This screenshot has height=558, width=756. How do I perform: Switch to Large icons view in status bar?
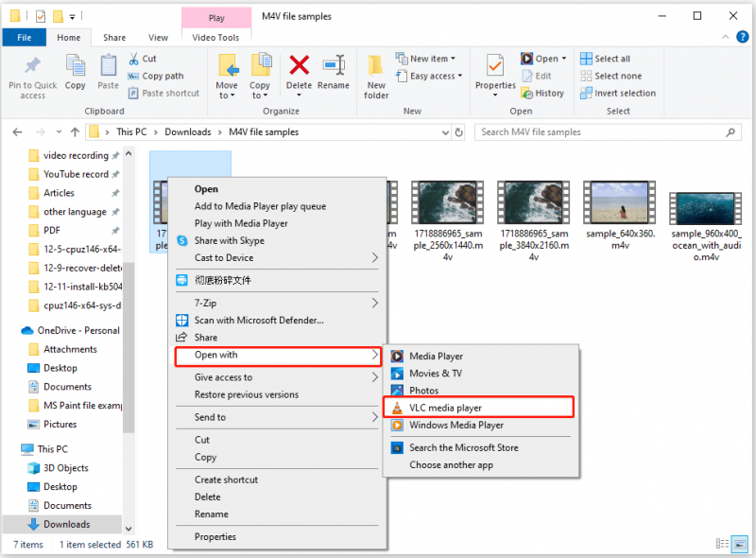click(x=739, y=544)
